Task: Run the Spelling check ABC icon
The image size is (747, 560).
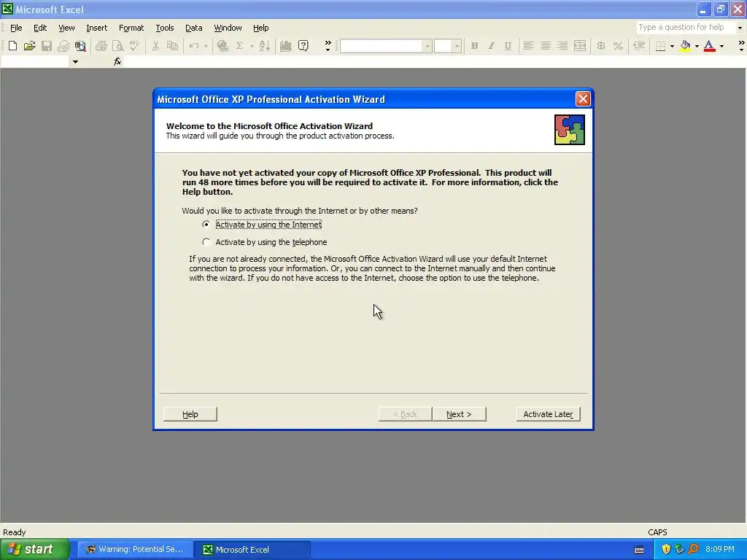Action: (134, 46)
